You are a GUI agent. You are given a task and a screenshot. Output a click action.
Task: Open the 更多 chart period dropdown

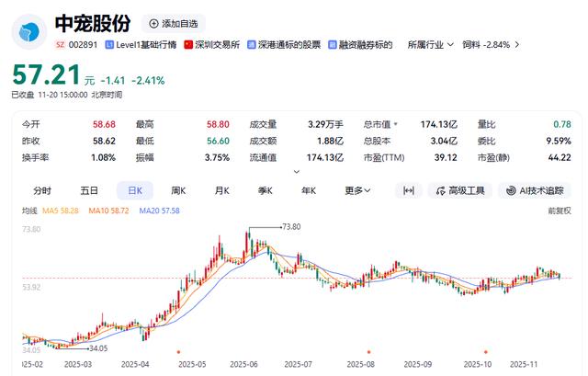coord(357,190)
